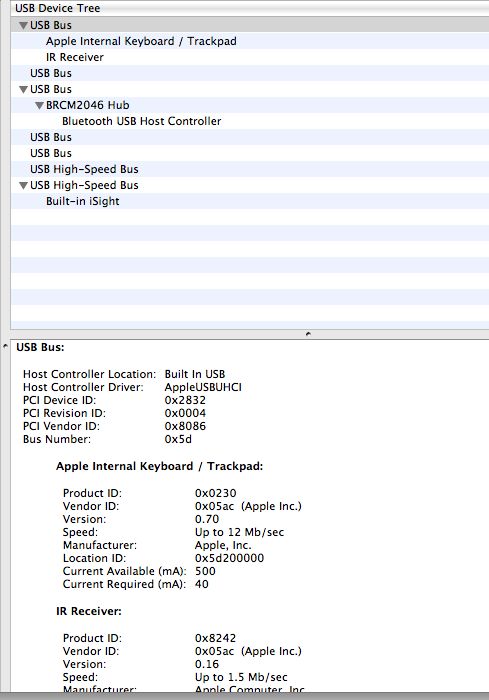Screen dimensions: 489x700
Task: Collapse the USB Bus containing BRCM2046 Hub
Action: (x=24, y=89)
